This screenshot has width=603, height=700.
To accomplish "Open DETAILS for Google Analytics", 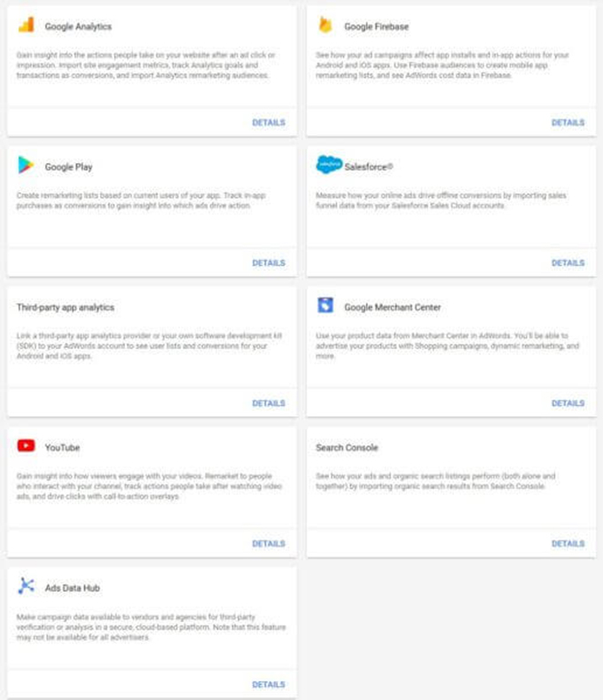I will pyautogui.click(x=269, y=122).
